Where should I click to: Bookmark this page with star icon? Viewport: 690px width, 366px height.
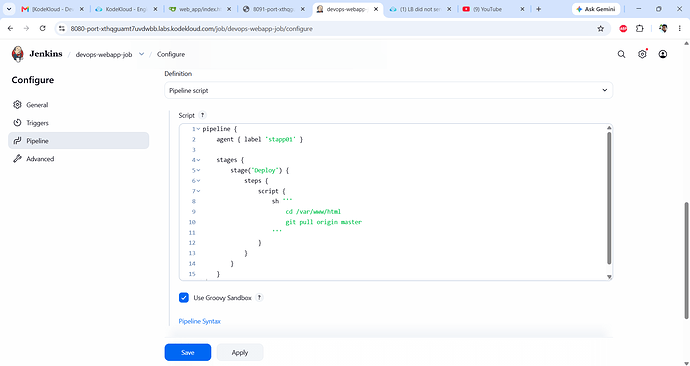click(601, 29)
